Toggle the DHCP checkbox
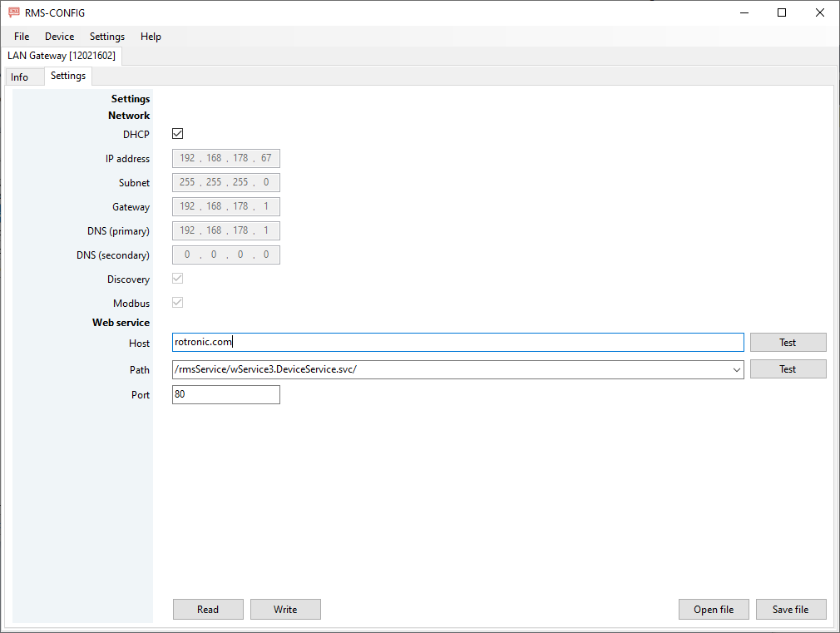This screenshot has width=840, height=633. [x=177, y=133]
